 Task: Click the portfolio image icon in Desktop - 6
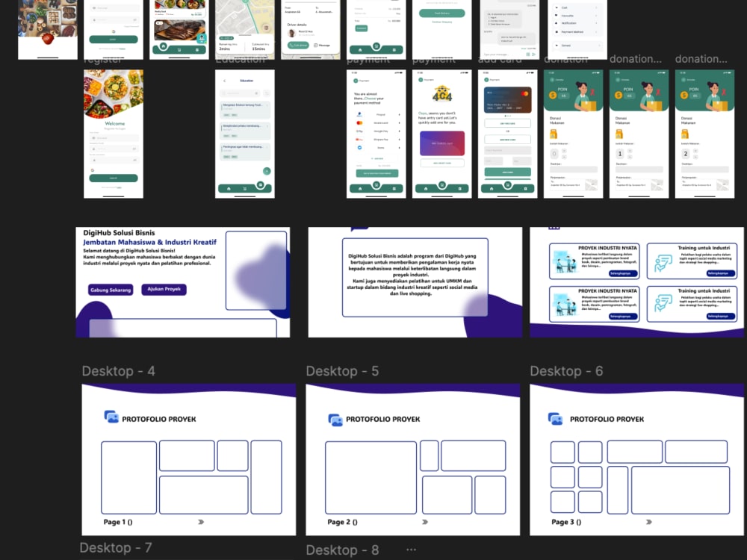(x=555, y=419)
